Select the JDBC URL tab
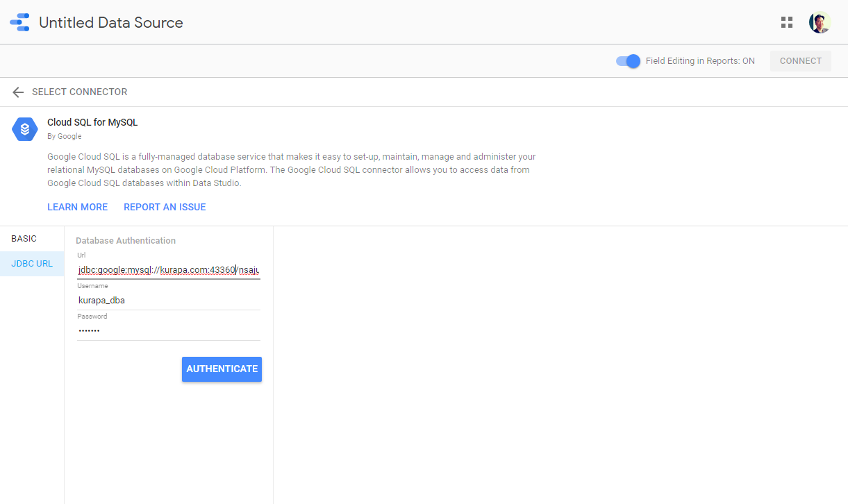848x504 pixels. coord(32,264)
